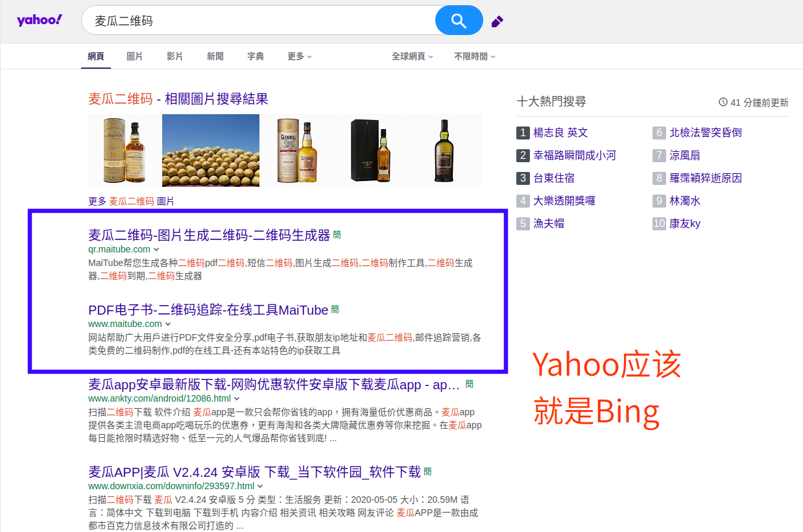
Task: Open the 麦瓜二维码 - 相關圖片搜尋結果 heading link
Action: (178, 99)
